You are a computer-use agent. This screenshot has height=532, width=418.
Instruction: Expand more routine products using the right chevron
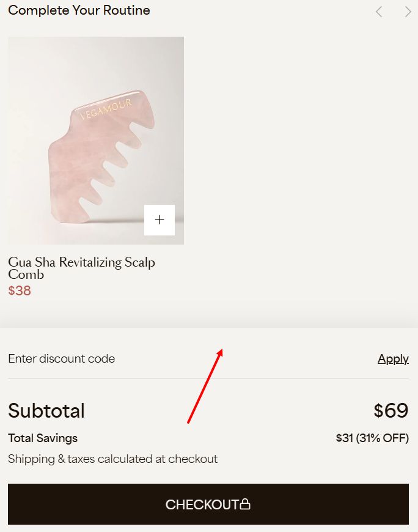click(408, 11)
